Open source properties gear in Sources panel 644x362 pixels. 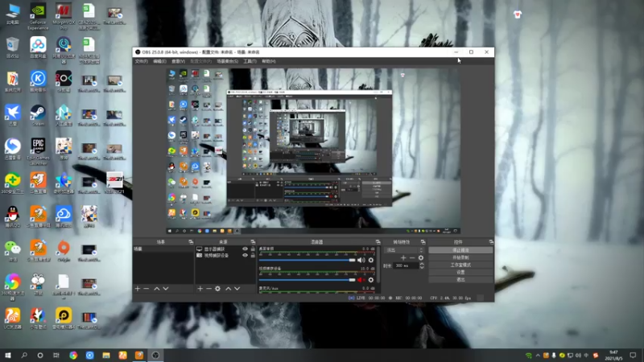tap(217, 289)
